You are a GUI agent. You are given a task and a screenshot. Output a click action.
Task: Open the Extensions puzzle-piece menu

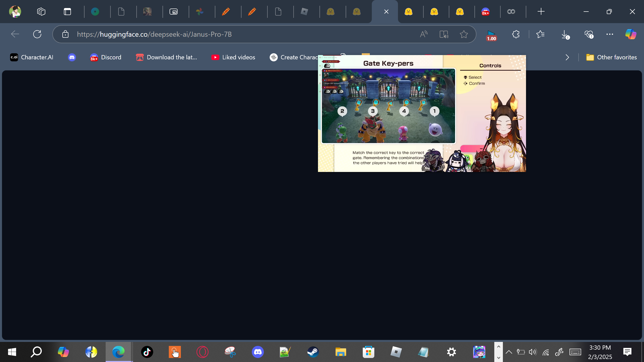point(516,34)
